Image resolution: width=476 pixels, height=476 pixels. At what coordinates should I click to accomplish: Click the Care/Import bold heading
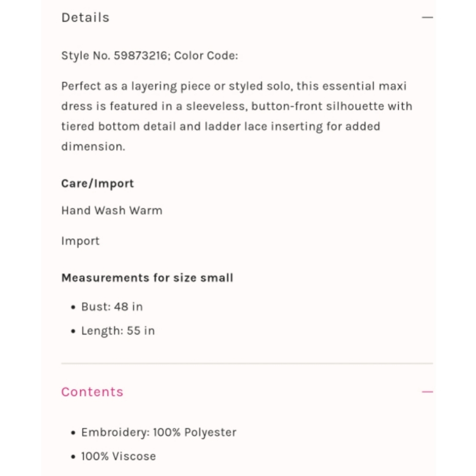[98, 184]
